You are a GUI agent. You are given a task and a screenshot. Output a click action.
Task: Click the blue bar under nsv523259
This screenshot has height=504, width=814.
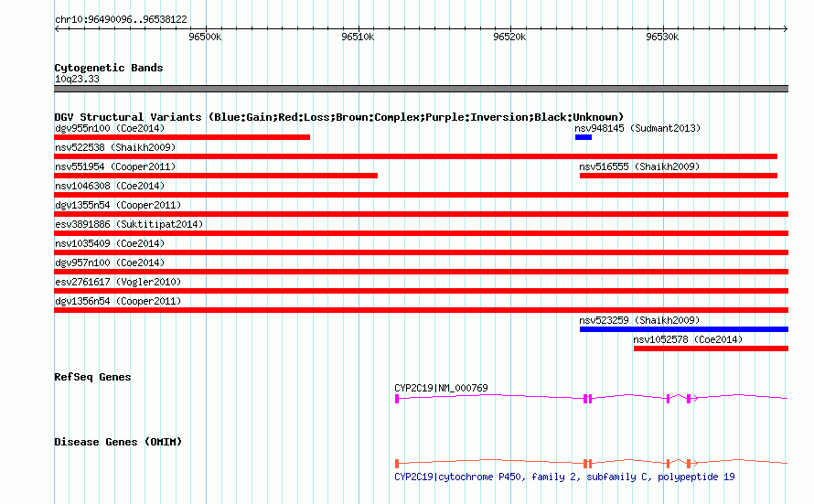(x=684, y=329)
